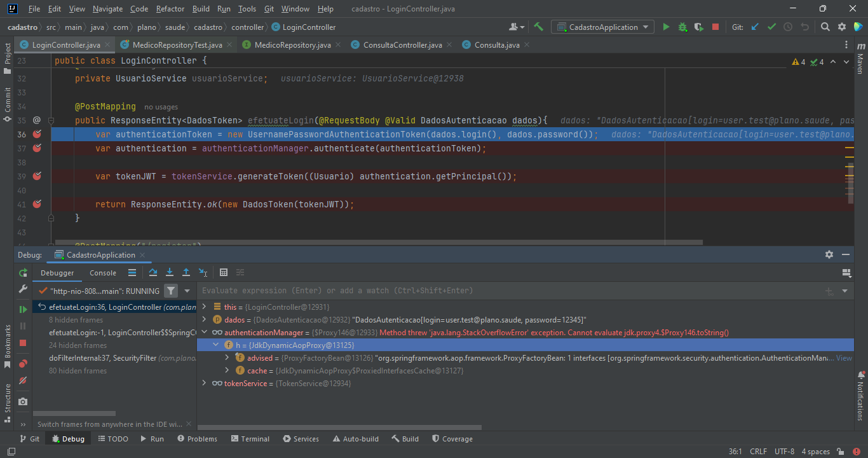This screenshot has height=458, width=868.
Task: Open the Services tool window
Action: 301,439
